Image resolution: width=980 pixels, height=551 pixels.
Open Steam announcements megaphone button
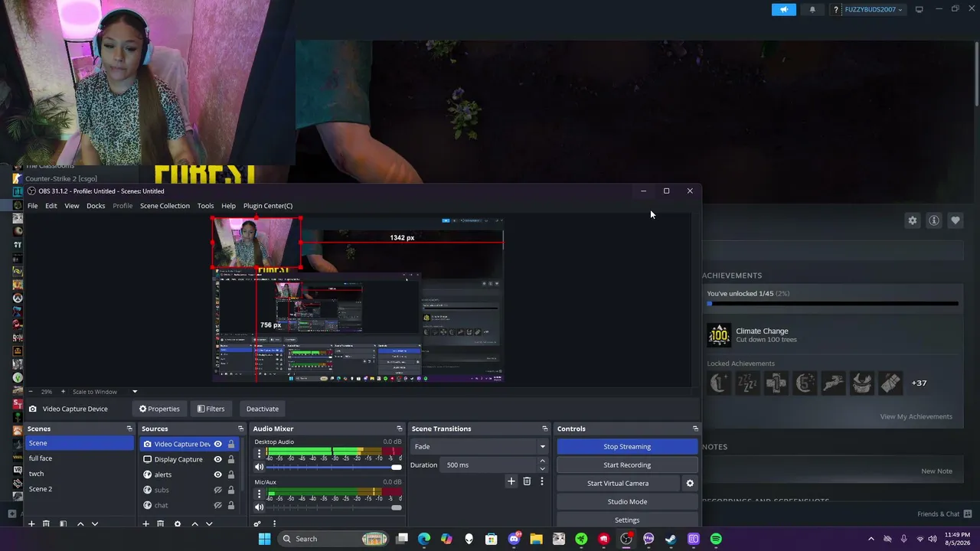coord(783,9)
